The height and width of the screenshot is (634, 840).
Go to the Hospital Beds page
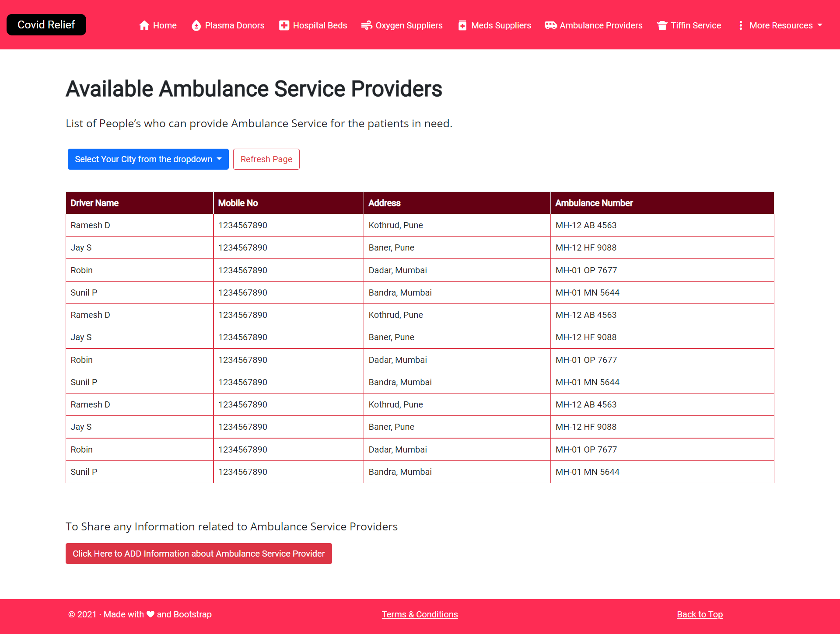(x=319, y=25)
